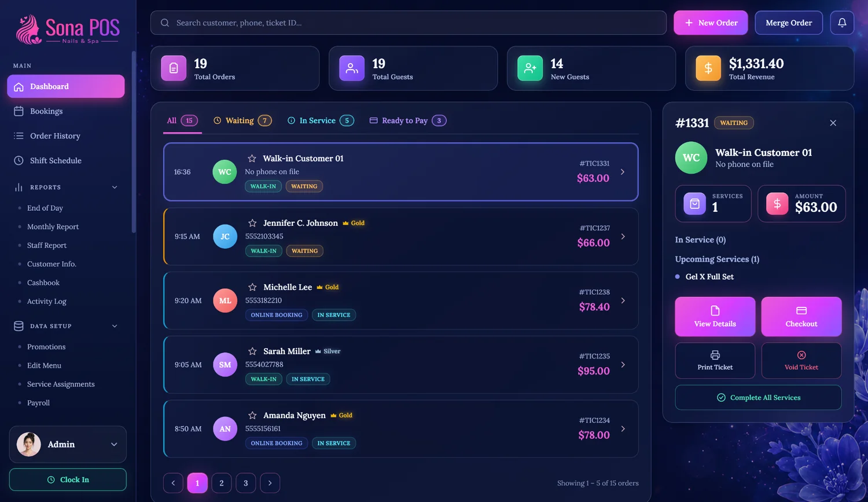Open Order History in the sidebar
The image size is (868, 502).
66,136
